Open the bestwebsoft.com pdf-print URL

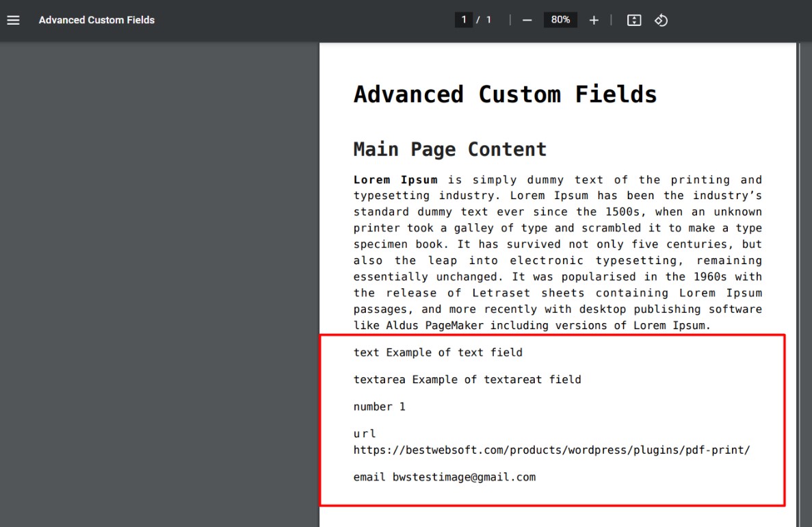(x=551, y=450)
